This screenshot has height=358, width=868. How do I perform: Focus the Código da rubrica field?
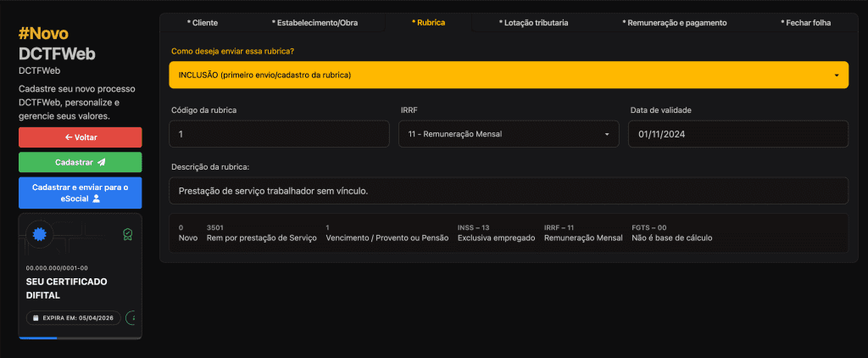click(x=279, y=134)
